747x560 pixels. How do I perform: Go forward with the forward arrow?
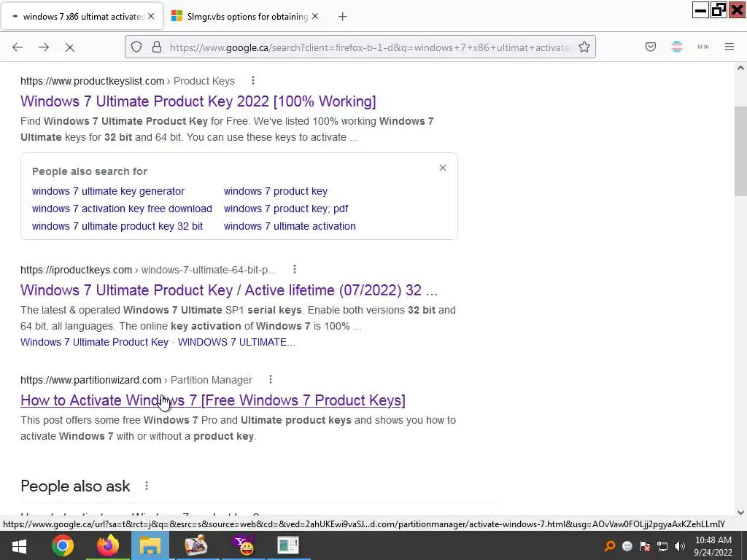[x=44, y=47]
